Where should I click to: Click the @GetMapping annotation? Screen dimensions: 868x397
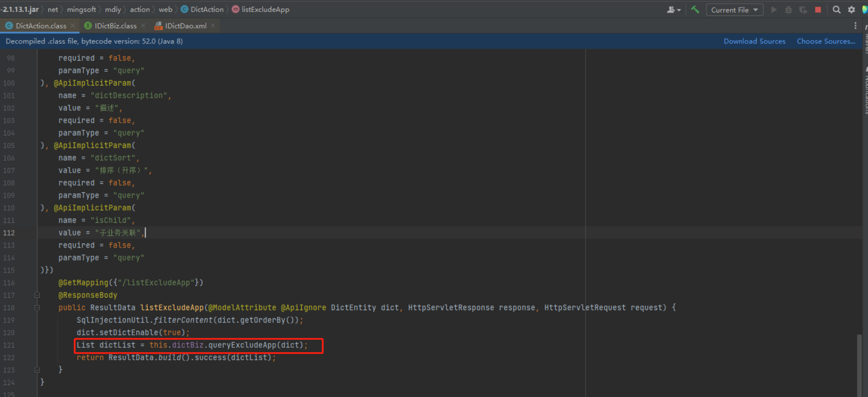click(x=84, y=282)
